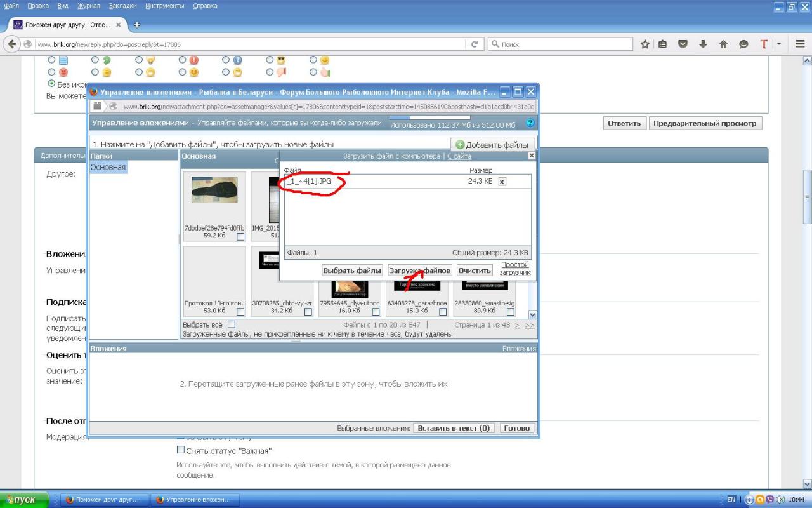Enable the "Снять статус Важная" checkbox
The height and width of the screenshot is (508, 812).
click(x=181, y=450)
